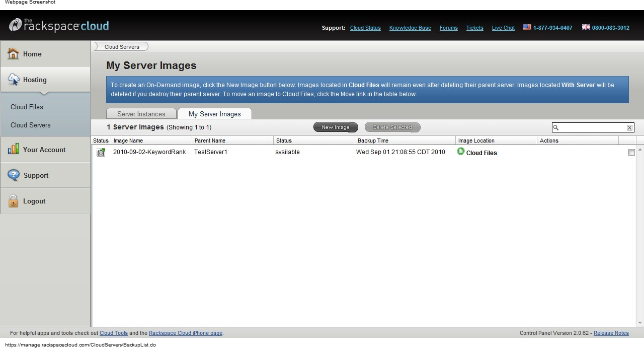Switch to the My Server Images tab
644x348 pixels.
click(215, 114)
